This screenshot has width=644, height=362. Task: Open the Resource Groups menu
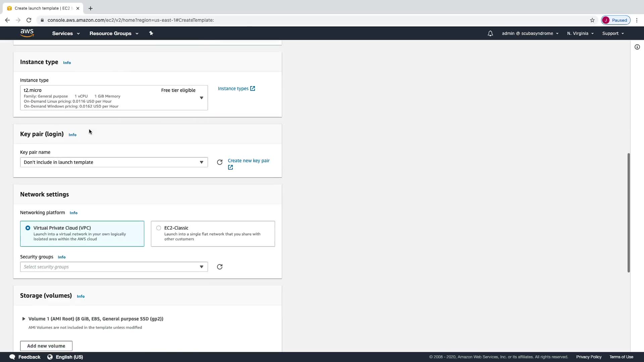click(x=114, y=34)
